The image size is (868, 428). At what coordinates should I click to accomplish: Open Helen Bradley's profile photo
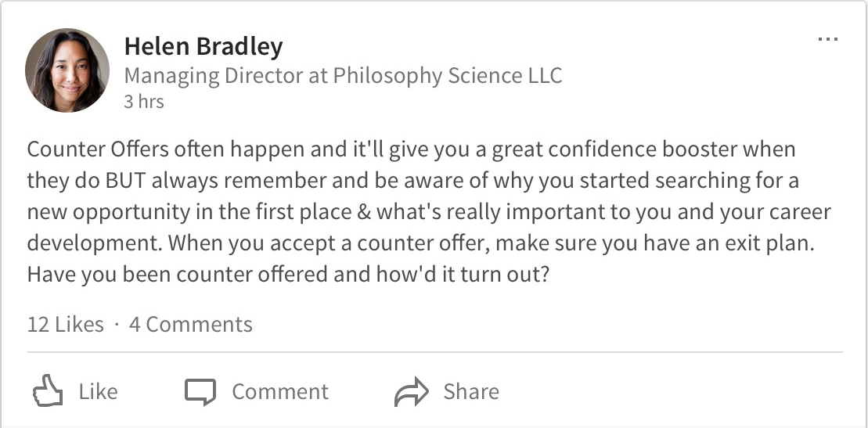click(x=67, y=70)
